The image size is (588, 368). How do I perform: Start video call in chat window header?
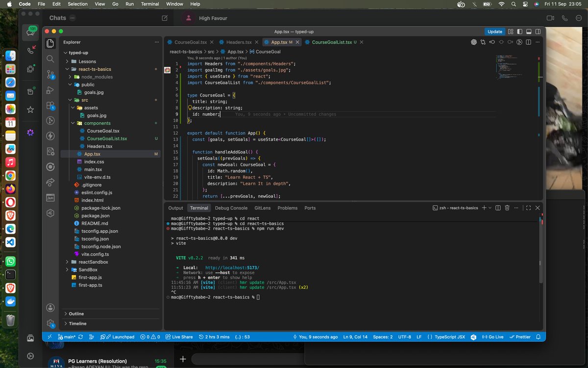[550, 18]
